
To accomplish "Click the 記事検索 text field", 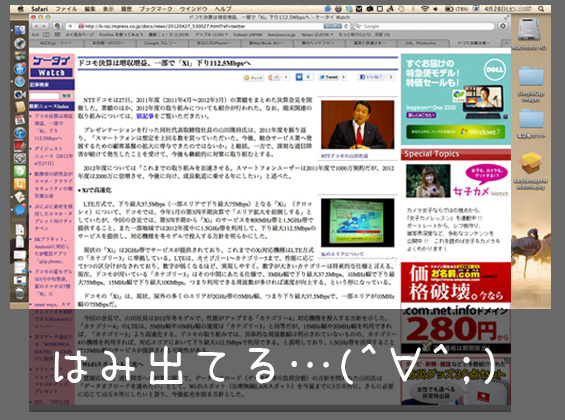I will [x=44, y=96].
